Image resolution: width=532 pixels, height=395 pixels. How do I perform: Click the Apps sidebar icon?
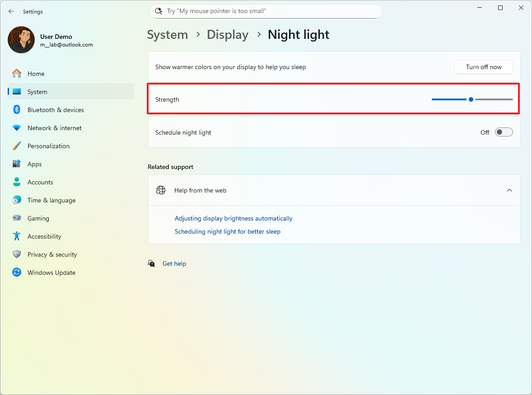click(17, 164)
